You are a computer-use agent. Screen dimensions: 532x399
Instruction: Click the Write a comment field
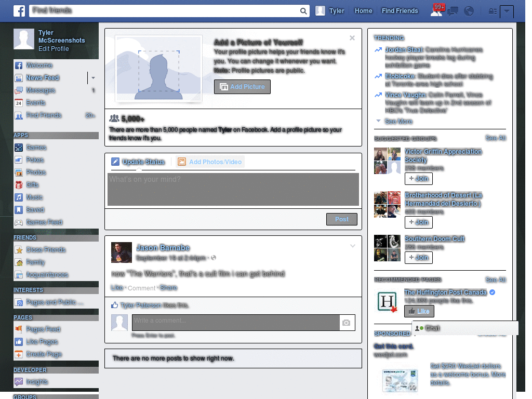click(x=236, y=323)
